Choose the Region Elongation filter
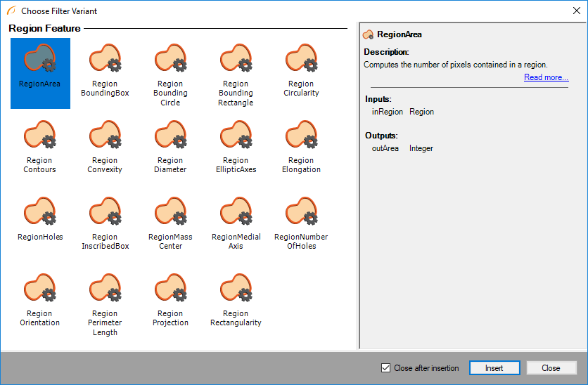This screenshot has width=588, height=385. click(301, 135)
